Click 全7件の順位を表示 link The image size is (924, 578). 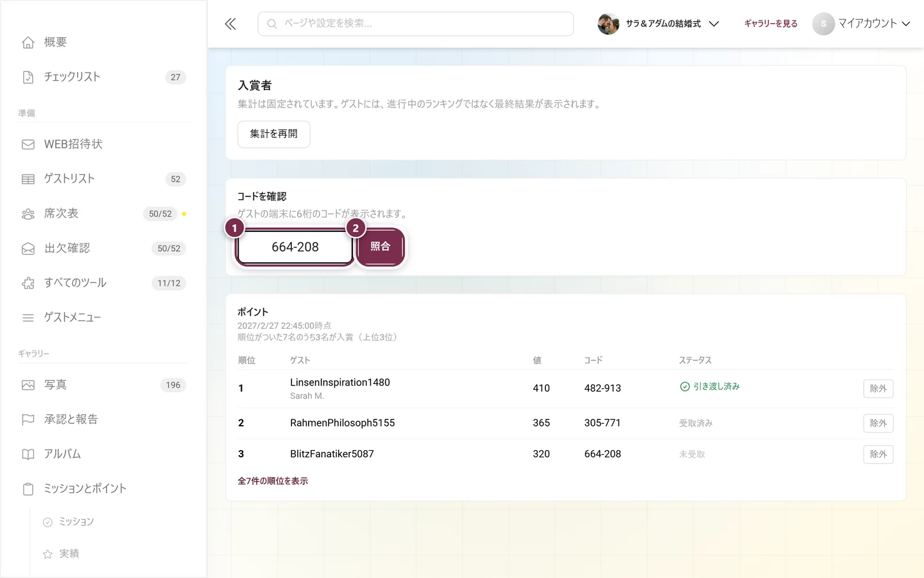pyautogui.click(x=273, y=481)
